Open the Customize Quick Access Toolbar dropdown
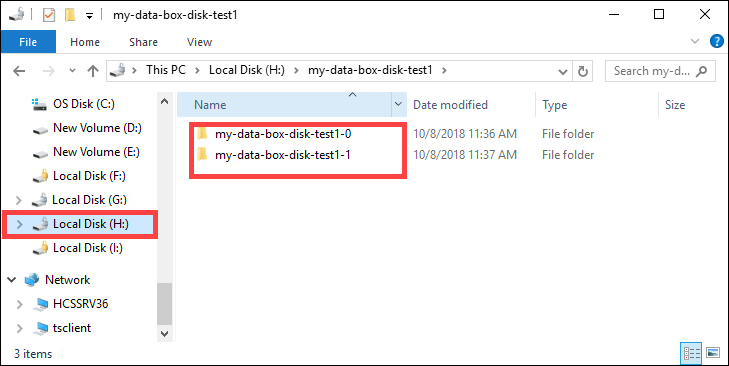This screenshot has height=366, width=729. (x=90, y=16)
